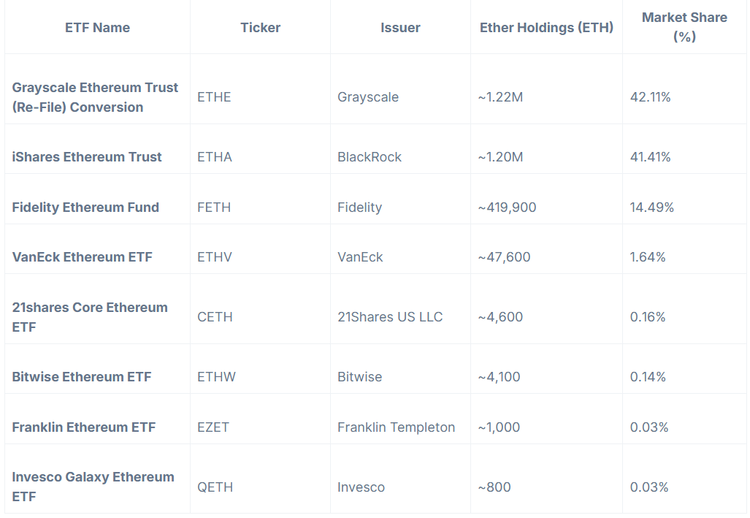This screenshot has width=750, height=518.
Task: Select the Bitwise Ethereum ETF name
Action: click(82, 377)
